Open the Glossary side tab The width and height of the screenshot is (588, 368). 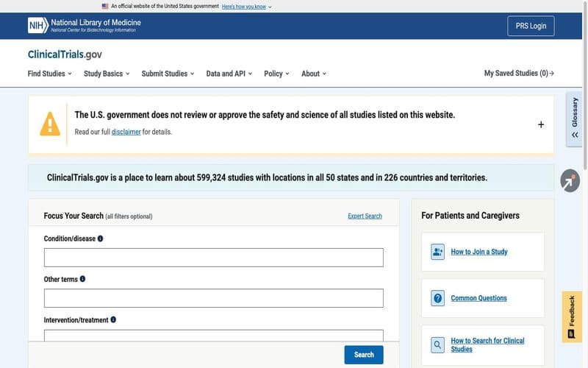[x=574, y=118]
